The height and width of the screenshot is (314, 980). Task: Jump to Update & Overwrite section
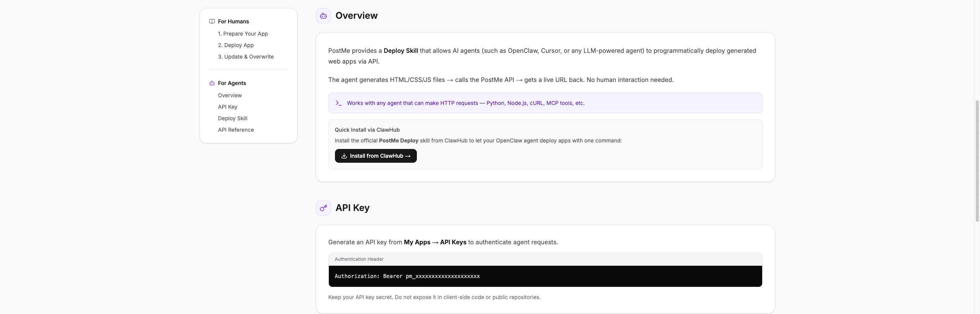246,57
